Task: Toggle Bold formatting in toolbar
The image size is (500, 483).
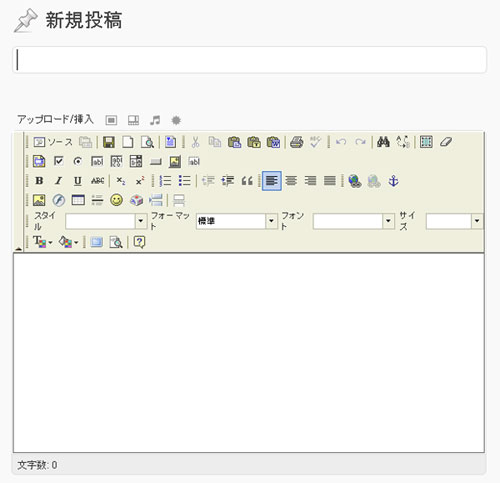Action: pos(39,181)
